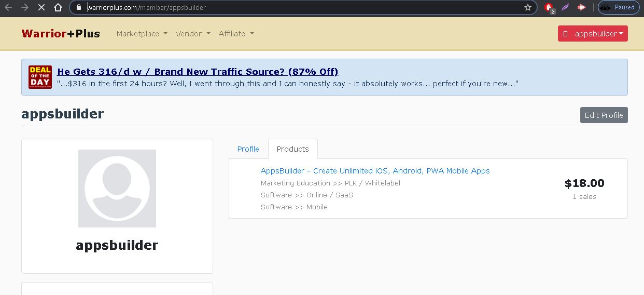Click the red arrow extension icon
The width and height of the screenshot is (644, 295).
[x=582, y=8]
